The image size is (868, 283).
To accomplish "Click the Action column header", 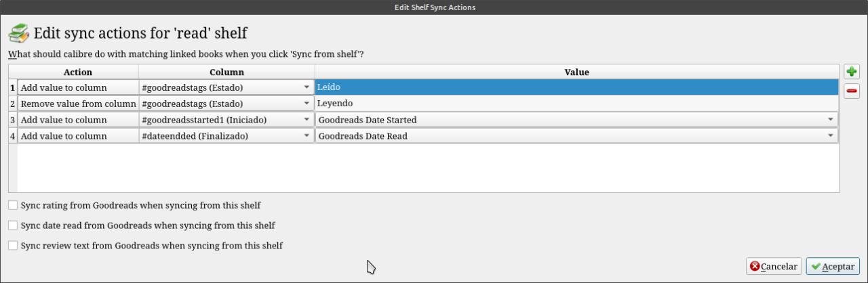I will 77,72.
